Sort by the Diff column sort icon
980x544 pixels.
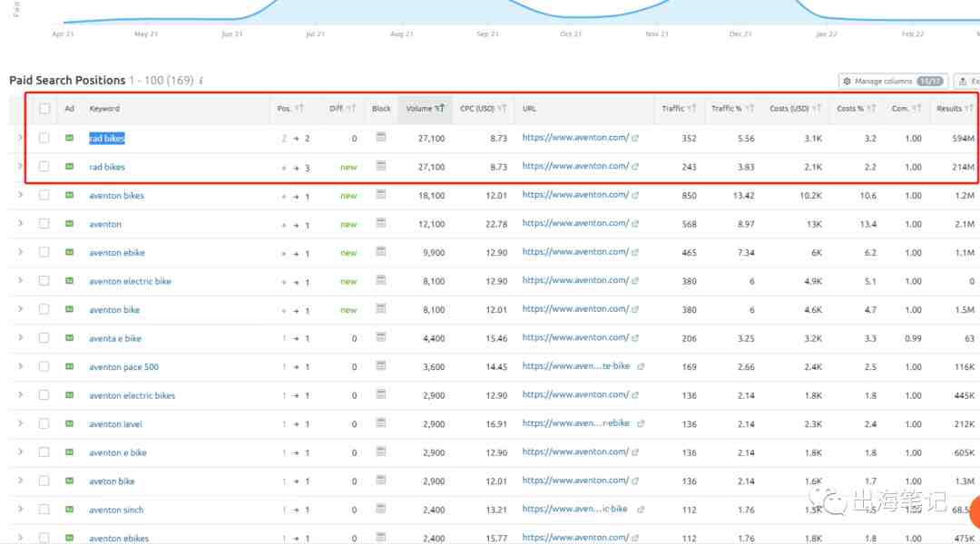click(x=350, y=109)
